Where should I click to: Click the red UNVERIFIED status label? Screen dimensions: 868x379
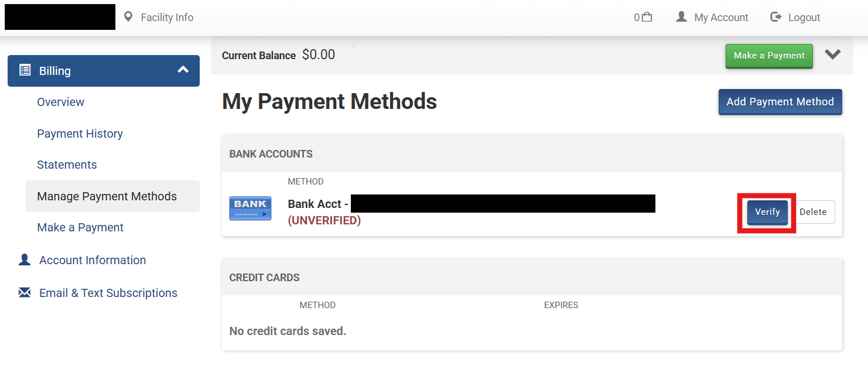(x=324, y=220)
